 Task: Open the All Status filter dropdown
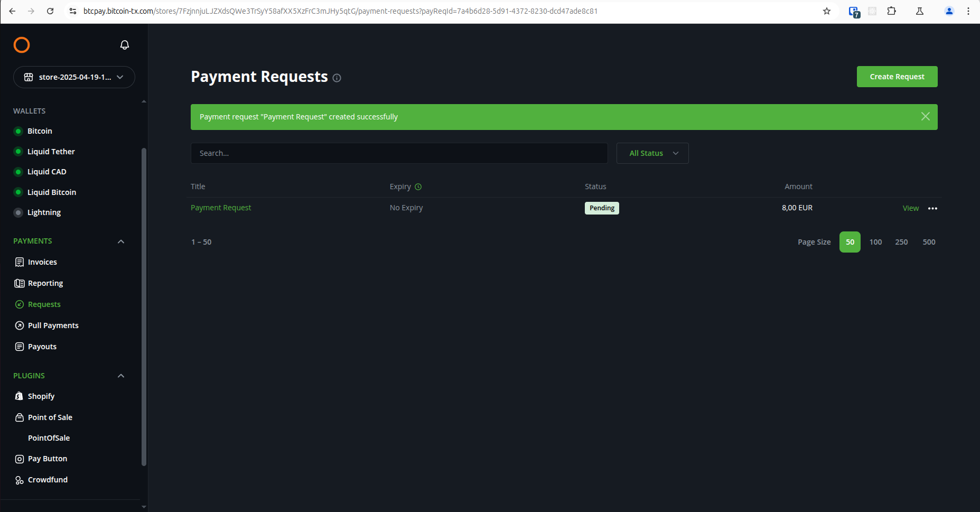click(652, 153)
